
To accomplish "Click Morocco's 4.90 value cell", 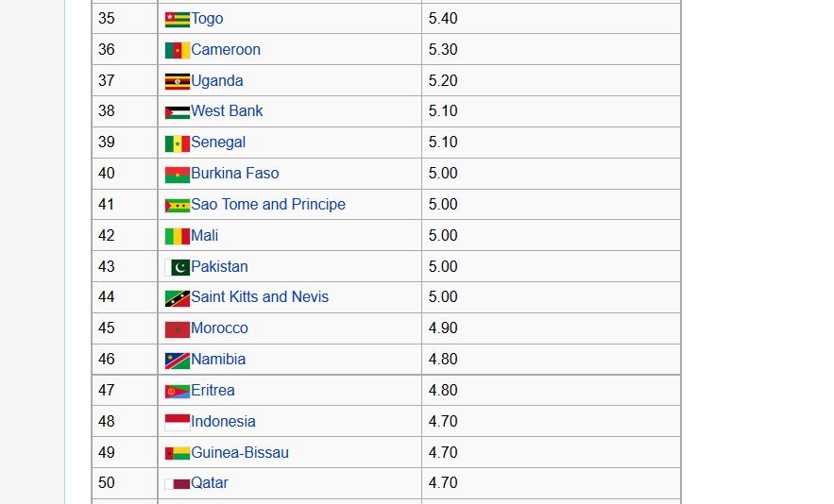I will click(551, 328).
